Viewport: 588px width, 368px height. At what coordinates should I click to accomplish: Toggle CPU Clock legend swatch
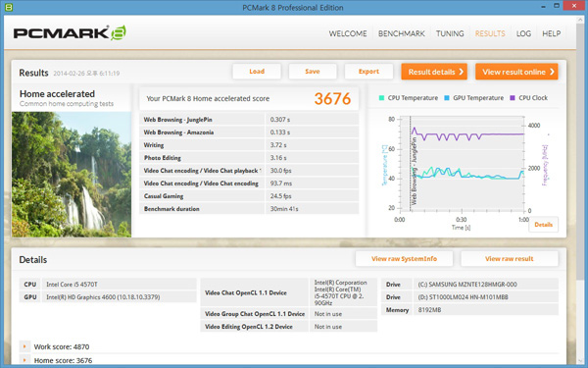point(513,98)
